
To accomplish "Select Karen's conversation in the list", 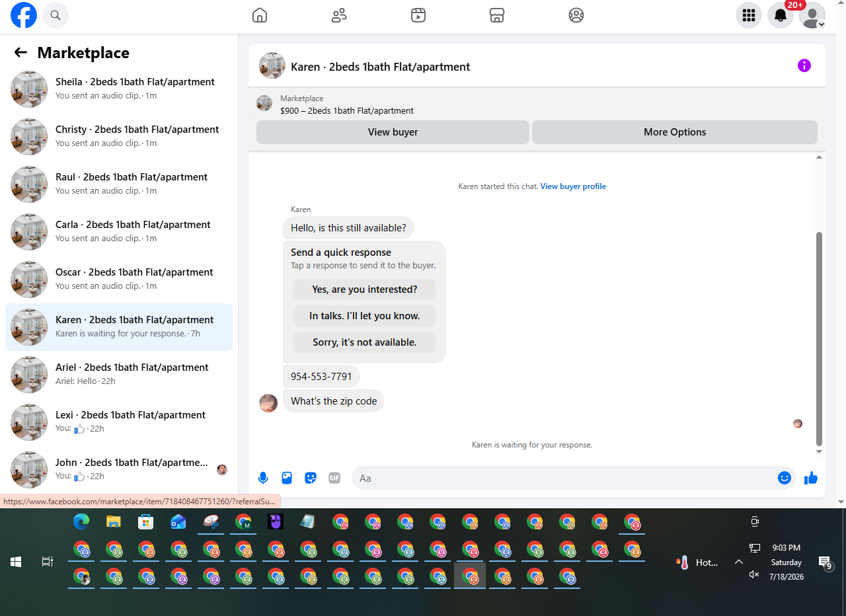I will [x=119, y=327].
